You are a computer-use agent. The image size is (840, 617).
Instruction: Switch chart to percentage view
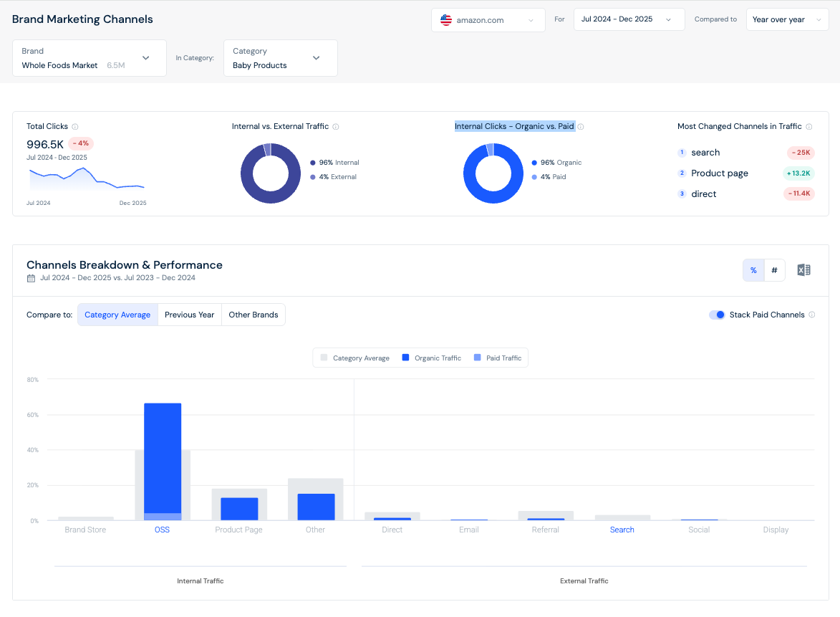(753, 270)
